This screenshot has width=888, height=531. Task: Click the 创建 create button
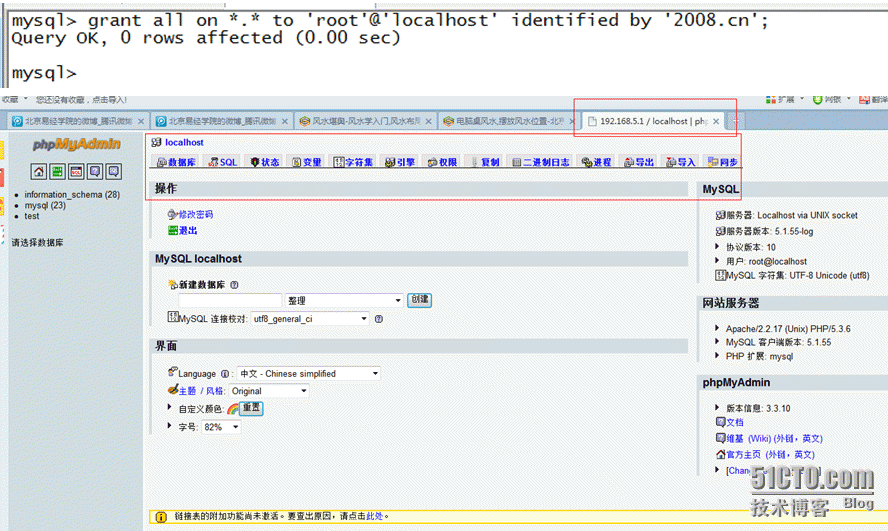coord(420,299)
